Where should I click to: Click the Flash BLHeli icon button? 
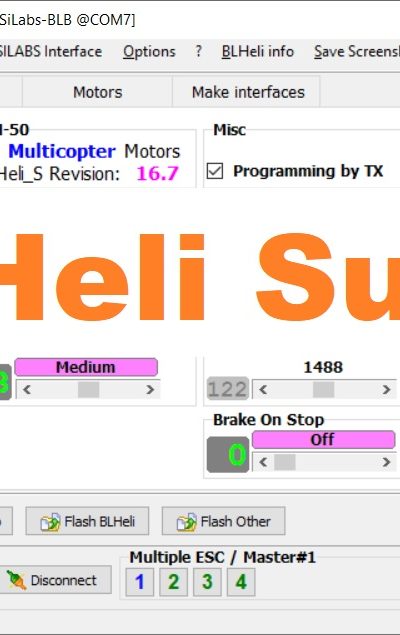pyautogui.click(x=87, y=521)
